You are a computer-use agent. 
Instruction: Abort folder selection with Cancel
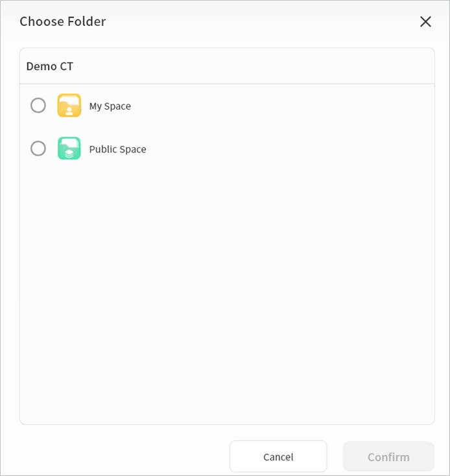(x=278, y=457)
